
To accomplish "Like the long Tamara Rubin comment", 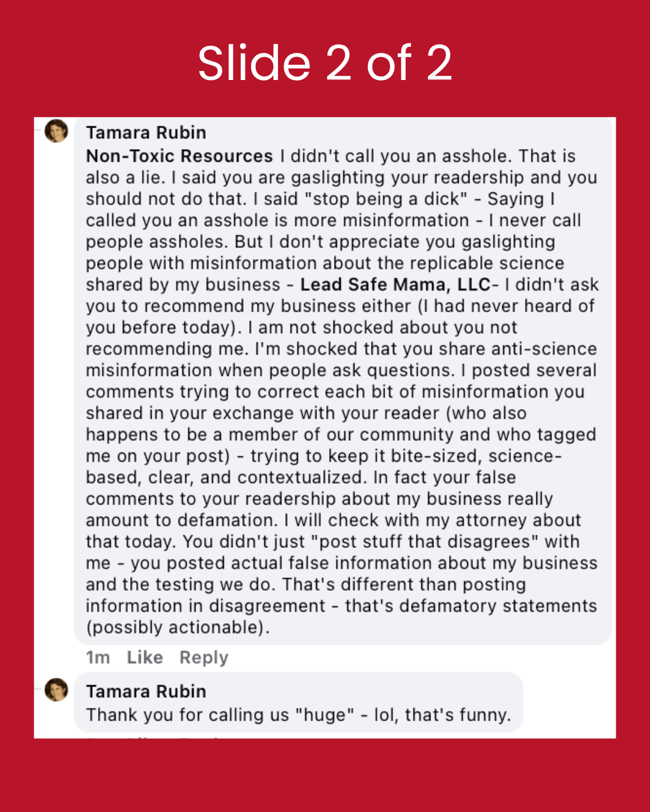I will click(x=144, y=657).
